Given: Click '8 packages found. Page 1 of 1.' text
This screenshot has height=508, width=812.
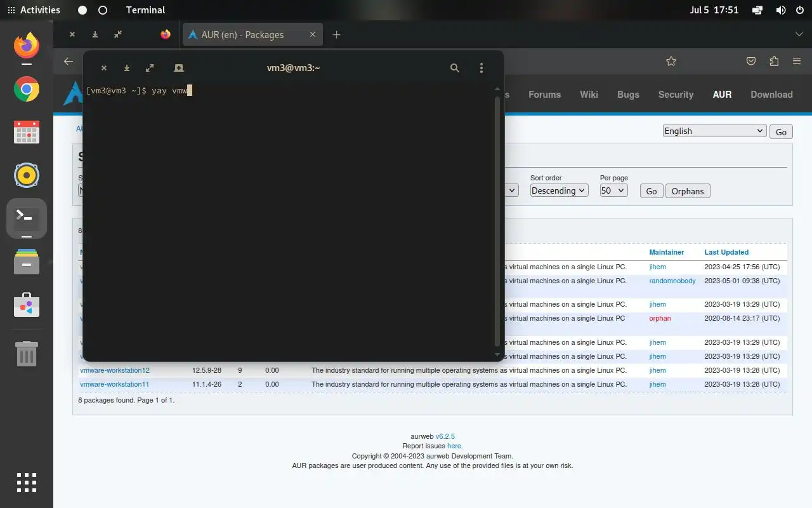Looking at the screenshot, I should coord(126,400).
